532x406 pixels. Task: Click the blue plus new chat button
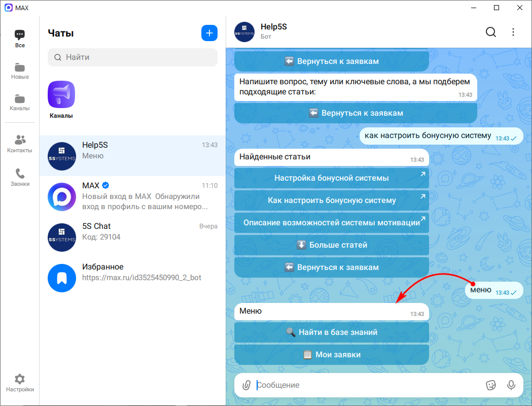click(x=209, y=33)
